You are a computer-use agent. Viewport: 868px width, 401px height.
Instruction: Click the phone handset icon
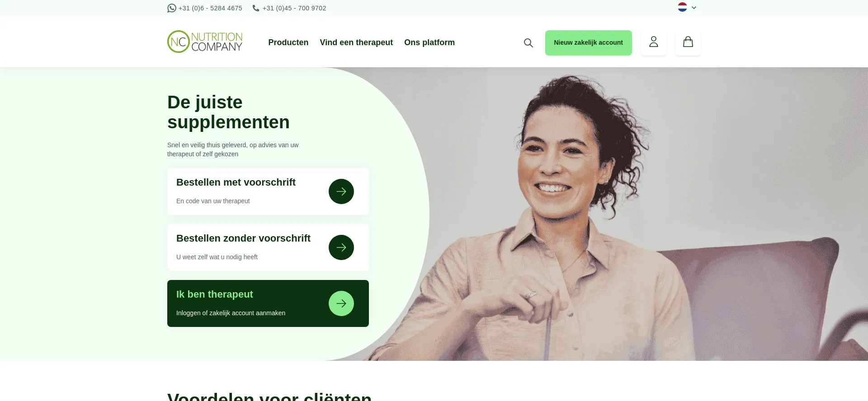tap(256, 8)
